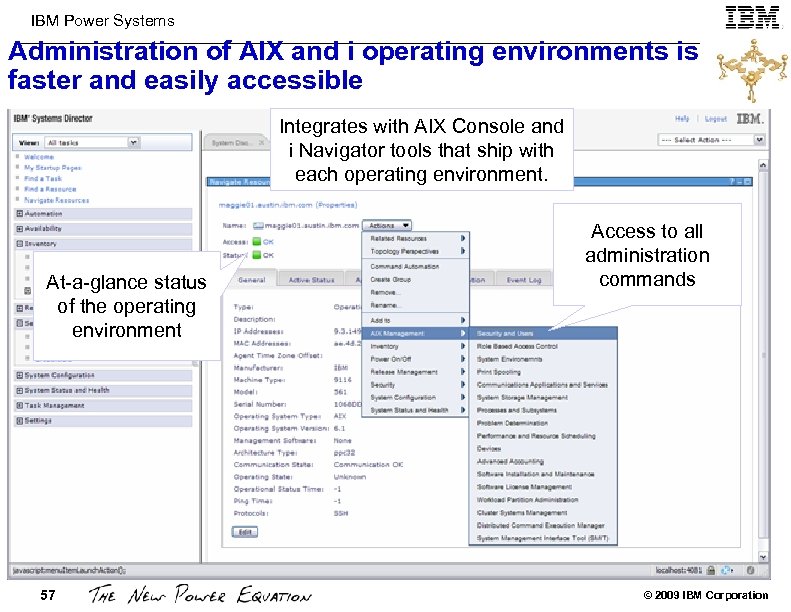Click the green Status OK icon
The height and width of the screenshot is (612, 791).
point(256,255)
